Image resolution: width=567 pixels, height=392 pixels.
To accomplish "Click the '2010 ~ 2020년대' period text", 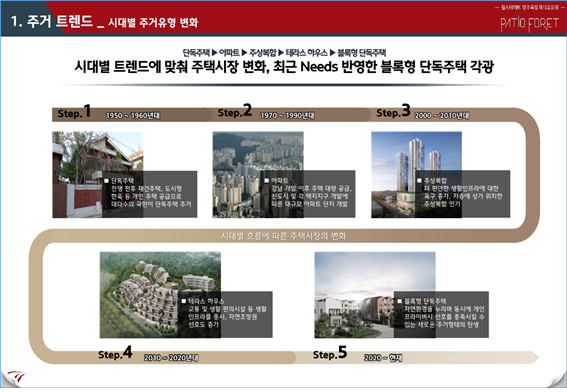I will [x=171, y=358].
